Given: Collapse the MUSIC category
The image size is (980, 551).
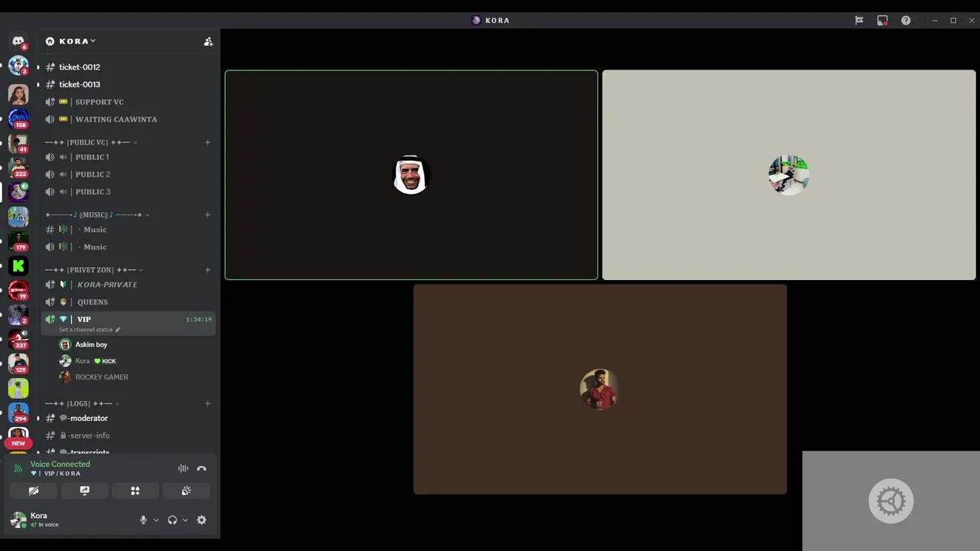Looking at the screenshot, I should [x=97, y=214].
